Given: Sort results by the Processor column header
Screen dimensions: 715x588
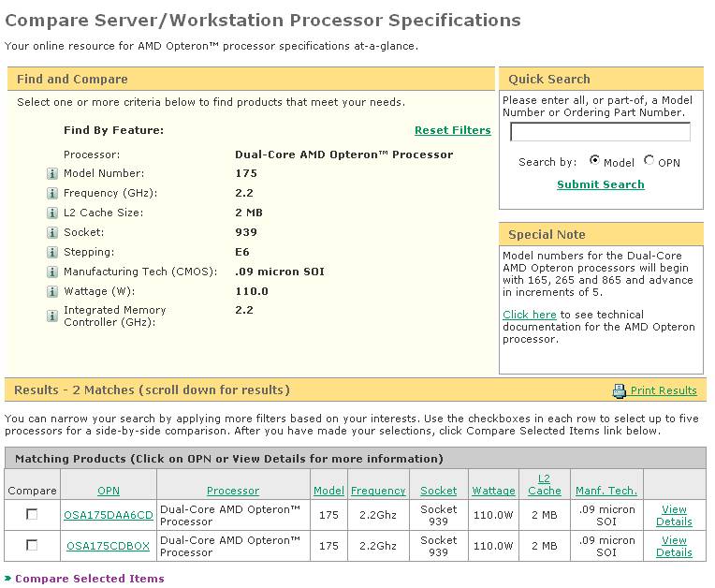Looking at the screenshot, I should pyautogui.click(x=233, y=491).
